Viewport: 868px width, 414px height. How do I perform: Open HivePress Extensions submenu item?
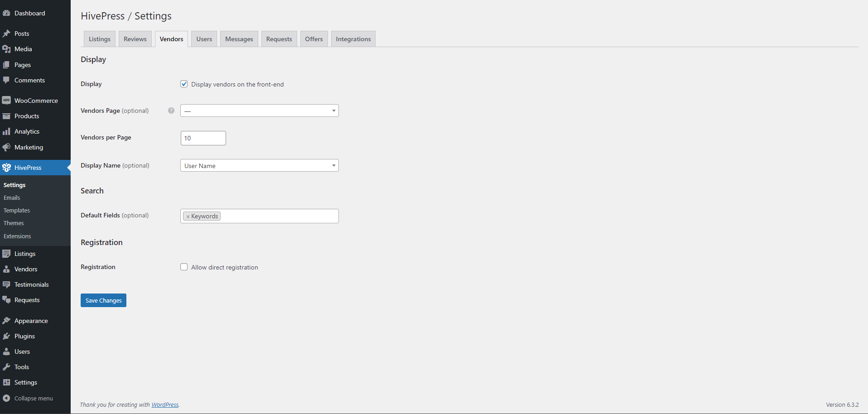coord(17,236)
